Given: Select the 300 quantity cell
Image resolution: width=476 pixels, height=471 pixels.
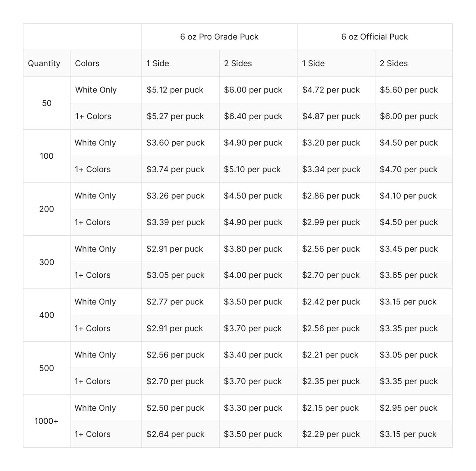Looking at the screenshot, I should [x=46, y=262].
